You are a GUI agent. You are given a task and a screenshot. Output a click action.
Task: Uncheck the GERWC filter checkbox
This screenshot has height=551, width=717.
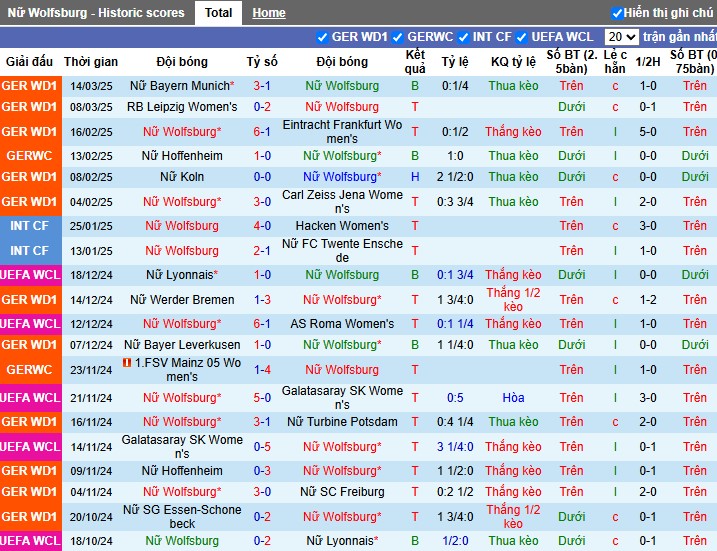[x=397, y=37]
